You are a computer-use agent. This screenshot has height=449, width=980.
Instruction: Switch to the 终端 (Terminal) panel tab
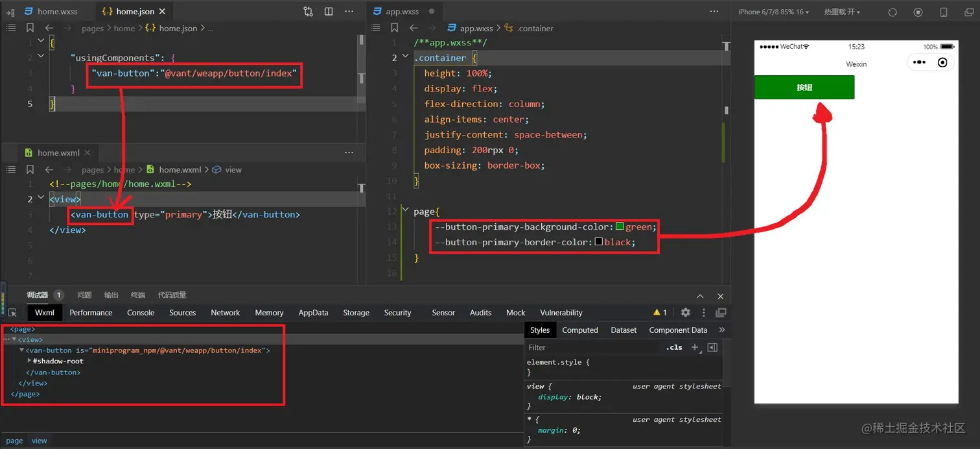point(138,295)
